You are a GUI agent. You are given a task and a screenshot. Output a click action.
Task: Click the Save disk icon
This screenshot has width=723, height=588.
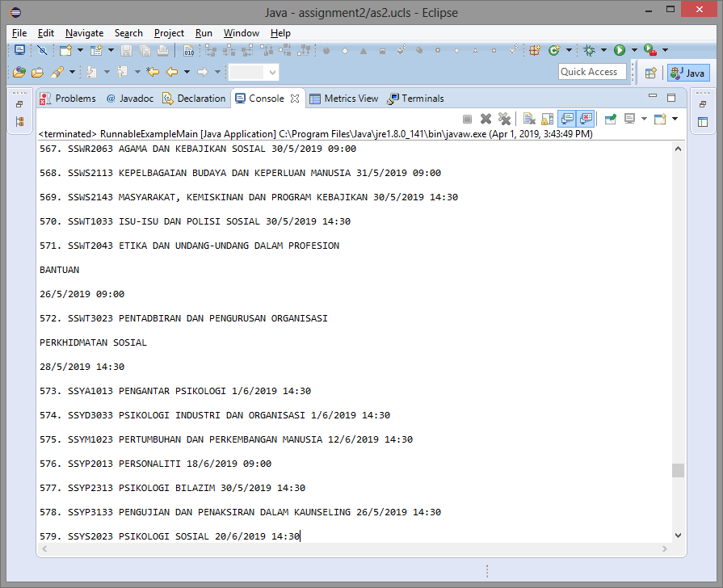[x=126, y=50]
